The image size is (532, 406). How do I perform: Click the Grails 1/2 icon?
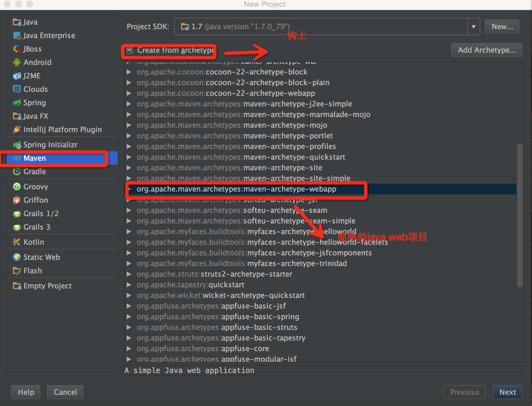(17, 214)
